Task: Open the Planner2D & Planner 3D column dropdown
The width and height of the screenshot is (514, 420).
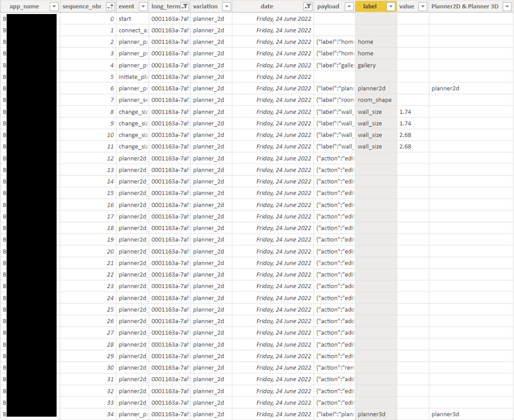Action: 507,7
